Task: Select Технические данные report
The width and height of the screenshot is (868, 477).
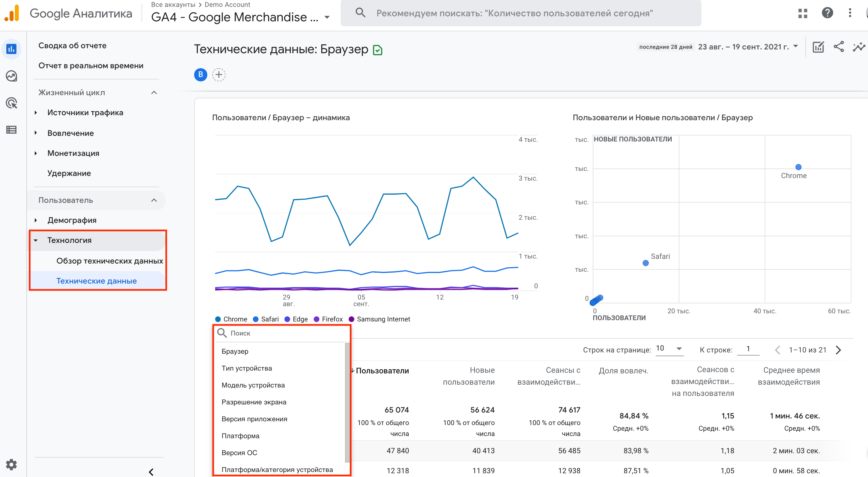Action: tap(96, 281)
